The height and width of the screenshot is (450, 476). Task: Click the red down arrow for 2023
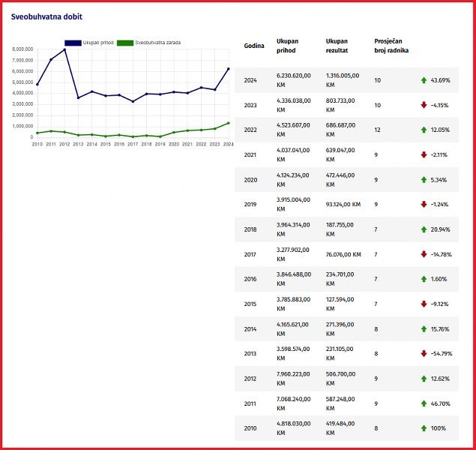tap(424, 105)
